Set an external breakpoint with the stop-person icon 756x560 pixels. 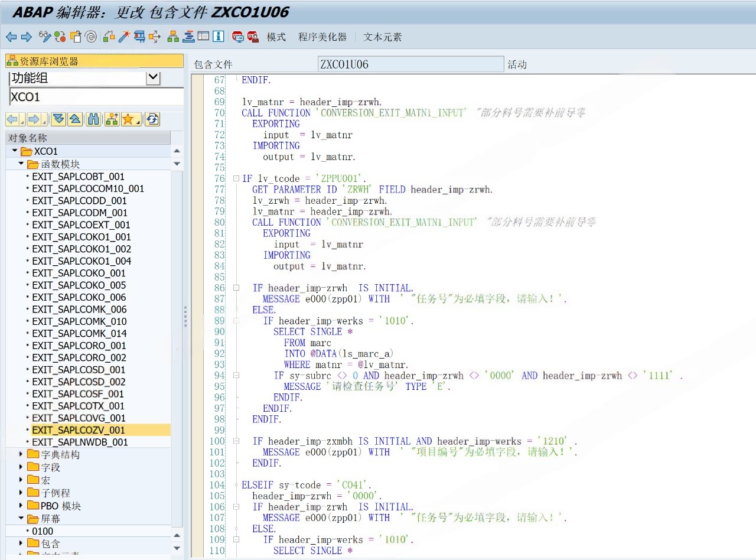[x=253, y=37]
